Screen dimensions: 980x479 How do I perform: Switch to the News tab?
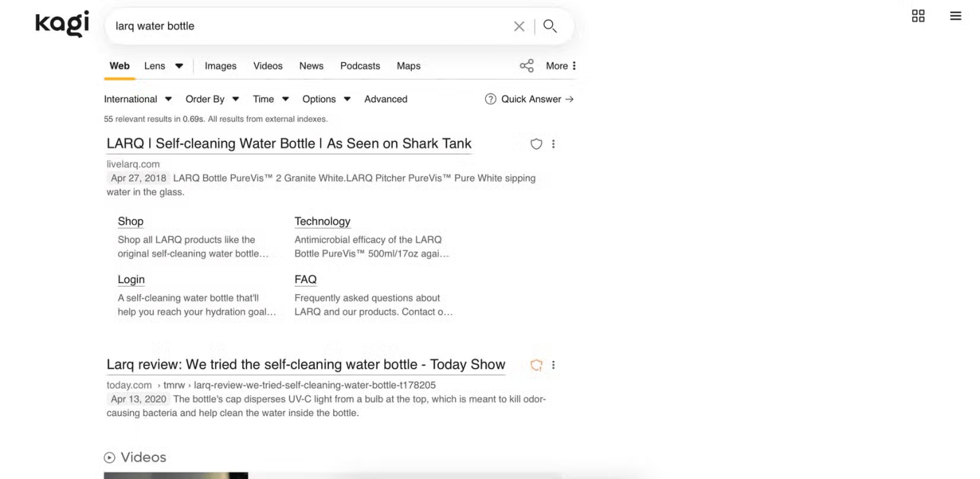click(x=311, y=66)
